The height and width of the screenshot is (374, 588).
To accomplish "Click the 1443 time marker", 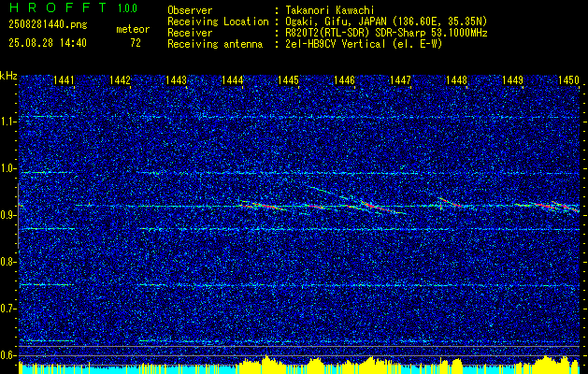I will [x=176, y=79].
